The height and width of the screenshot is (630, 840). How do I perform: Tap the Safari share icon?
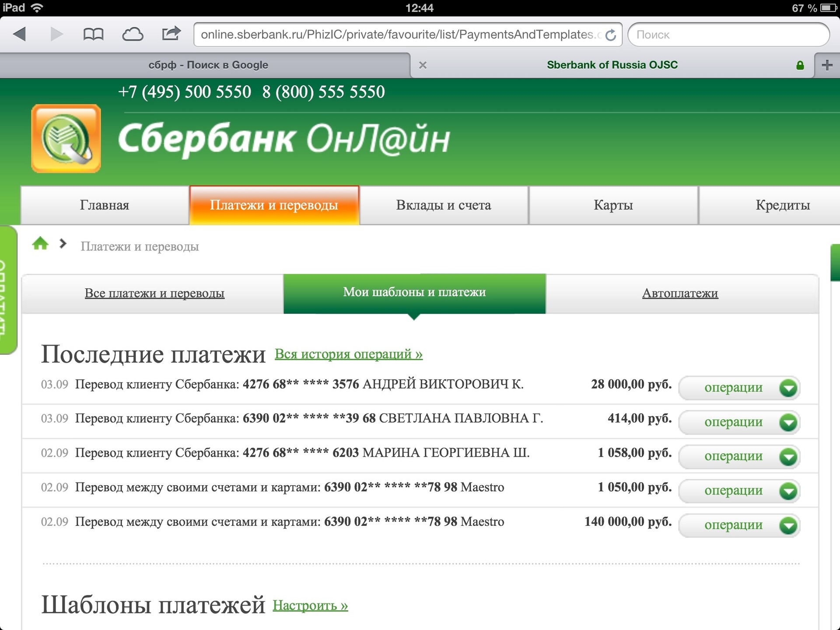pyautogui.click(x=171, y=33)
